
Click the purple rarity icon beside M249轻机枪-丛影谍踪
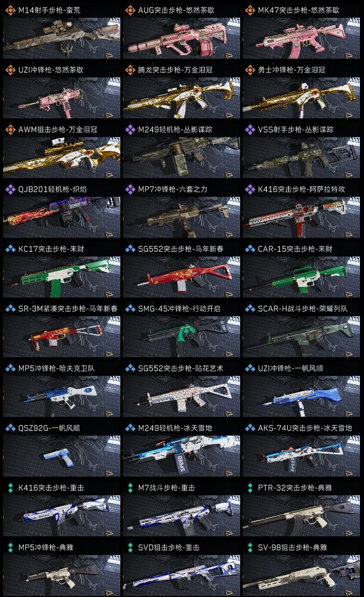130,130
